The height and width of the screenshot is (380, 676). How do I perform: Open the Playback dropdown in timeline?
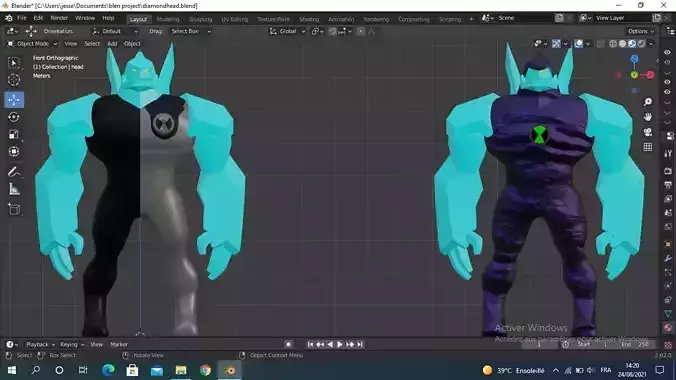[x=40, y=344]
